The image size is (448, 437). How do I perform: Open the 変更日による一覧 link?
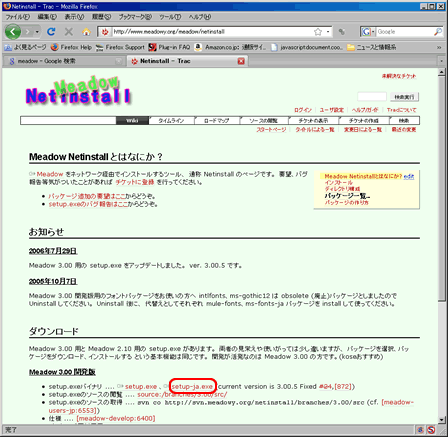pos(363,129)
